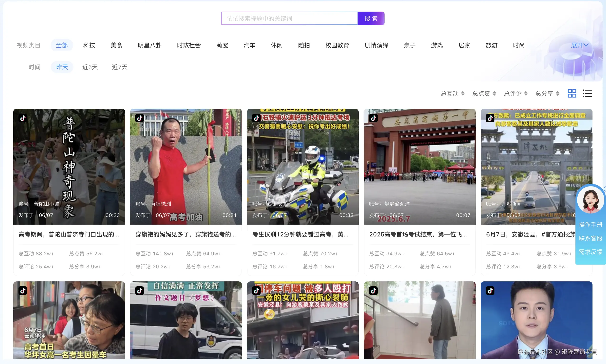The image size is (606, 364).
Task: Click the customer service avatar
Action: click(x=590, y=200)
